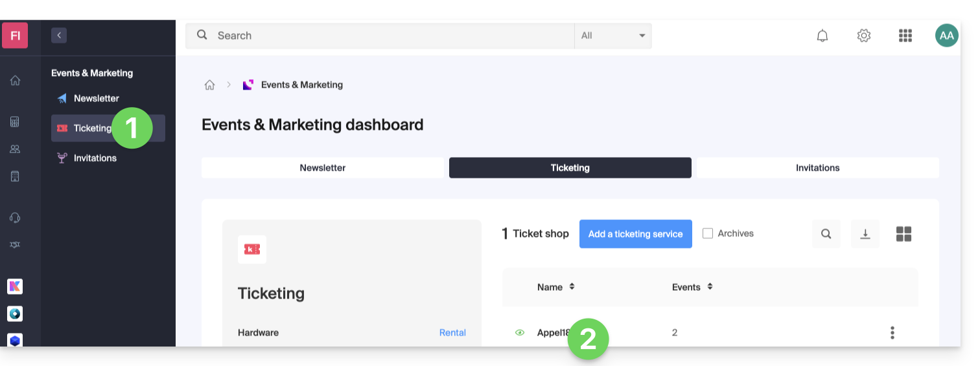Switch to the Newsletter tab
The height and width of the screenshot is (366, 980).
click(322, 167)
